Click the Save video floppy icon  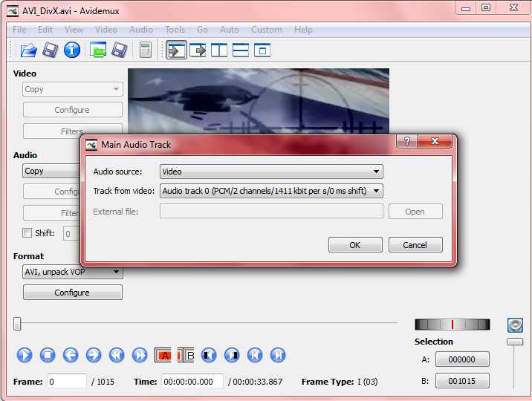50,50
